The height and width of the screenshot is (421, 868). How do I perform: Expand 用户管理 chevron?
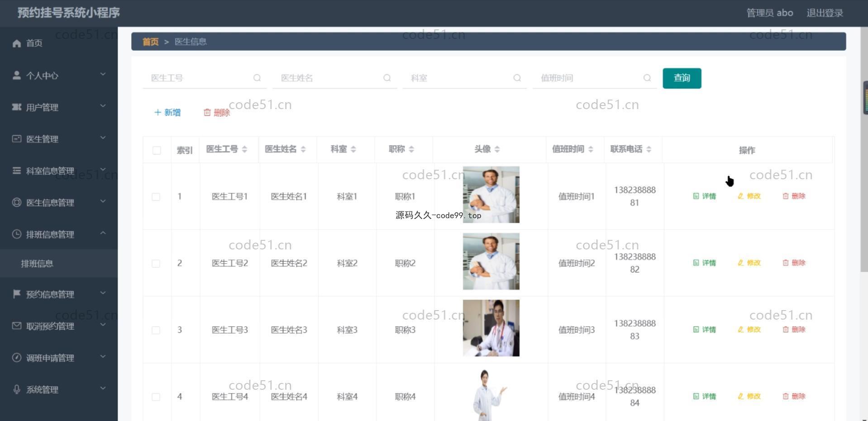coord(103,105)
